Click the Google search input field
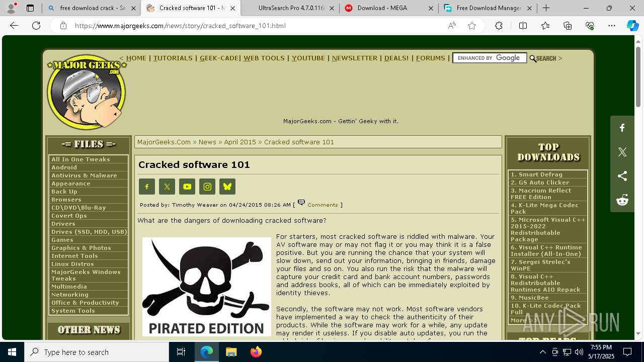 pos(490,58)
